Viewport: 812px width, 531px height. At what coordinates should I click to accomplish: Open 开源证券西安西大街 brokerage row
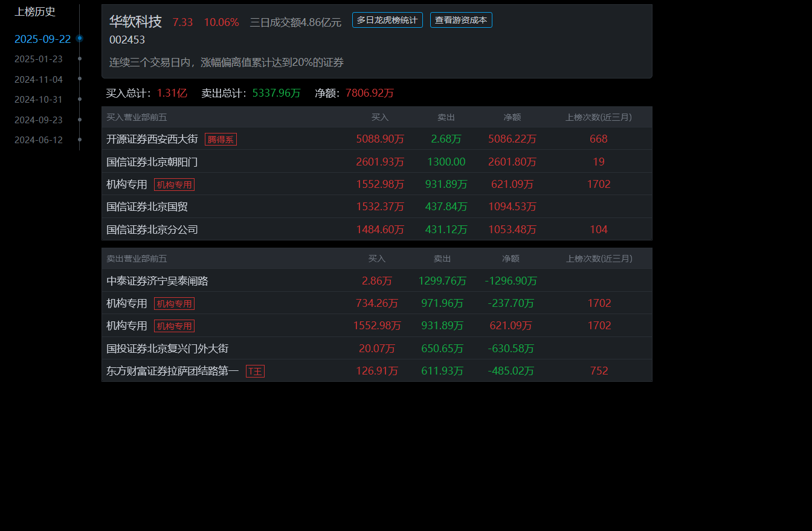coord(377,139)
